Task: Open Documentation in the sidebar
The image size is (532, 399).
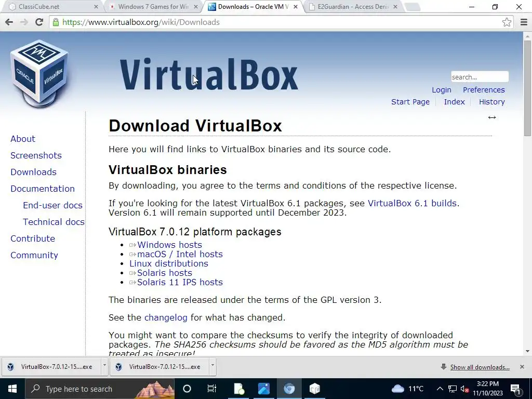Action: click(x=43, y=189)
